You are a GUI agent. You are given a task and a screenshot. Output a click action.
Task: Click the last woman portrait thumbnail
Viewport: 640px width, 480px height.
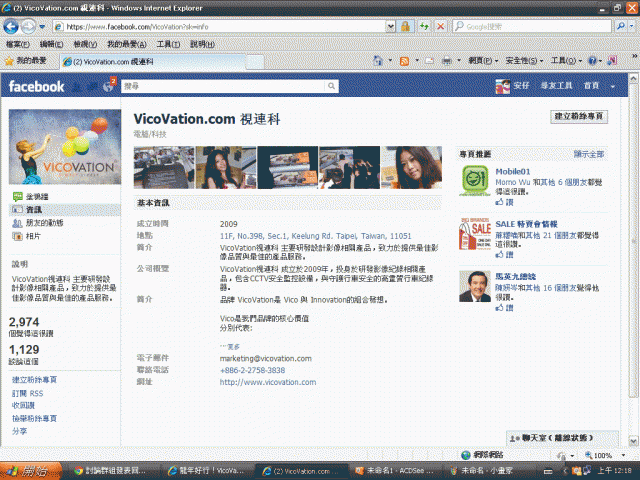pos(411,167)
